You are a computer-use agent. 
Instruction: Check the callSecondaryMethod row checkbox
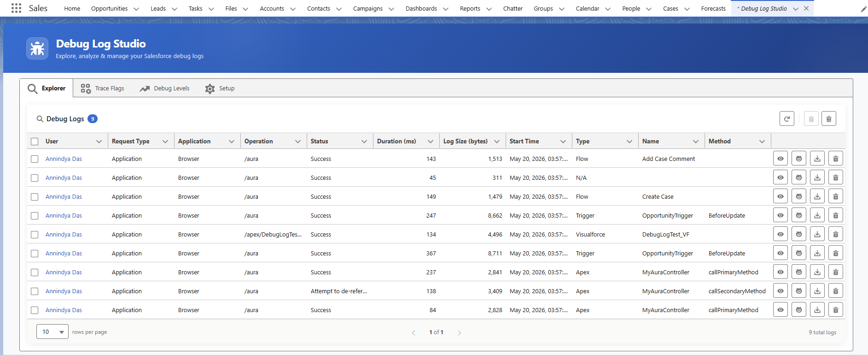[35, 291]
